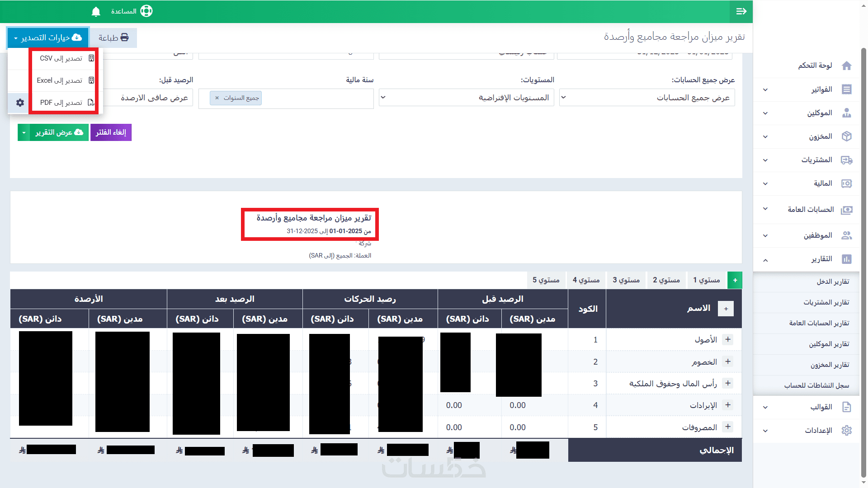Click إلغاء الفلتر button
The image size is (868, 488).
click(x=111, y=132)
